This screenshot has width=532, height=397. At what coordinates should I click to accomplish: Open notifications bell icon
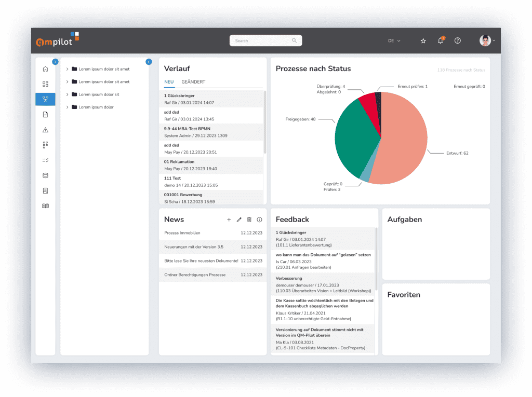441,41
